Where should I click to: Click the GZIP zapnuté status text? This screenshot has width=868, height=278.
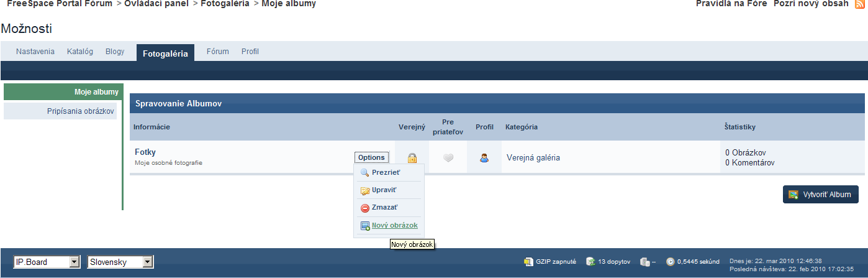coord(556,262)
